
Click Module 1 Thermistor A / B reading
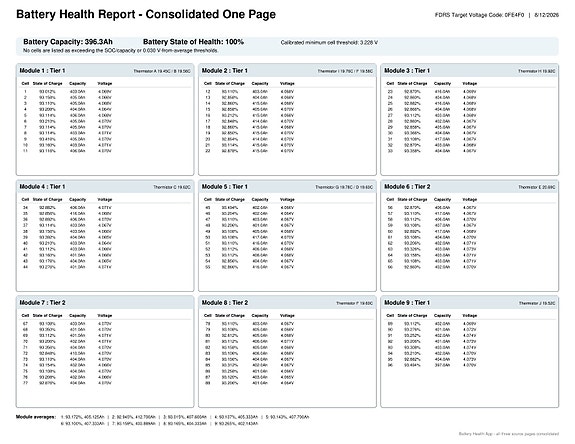[162, 71]
